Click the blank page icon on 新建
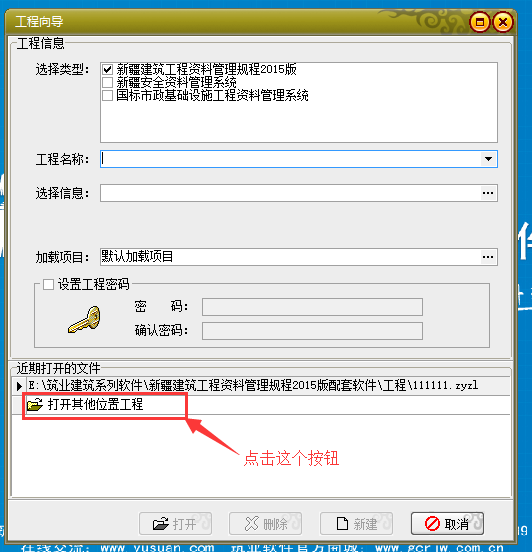Viewport: 532px width, 552px height. click(342, 523)
